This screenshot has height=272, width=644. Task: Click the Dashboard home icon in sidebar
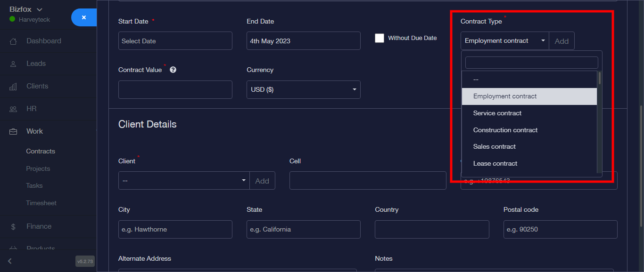click(x=13, y=41)
